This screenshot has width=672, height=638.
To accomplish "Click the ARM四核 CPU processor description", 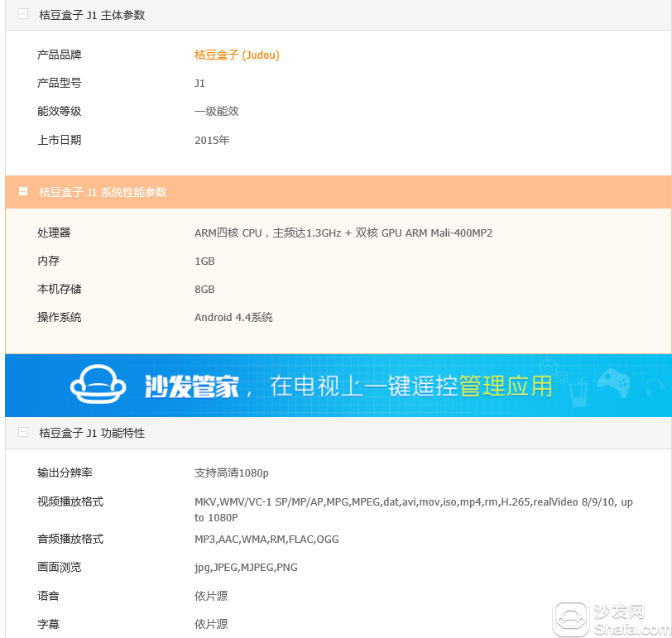I will [x=343, y=233].
